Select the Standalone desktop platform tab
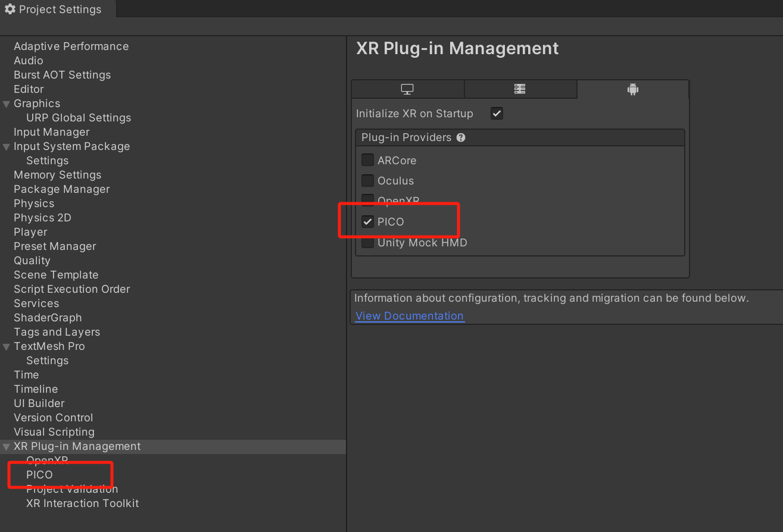Screen dimensions: 783x532 [x=407, y=89]
